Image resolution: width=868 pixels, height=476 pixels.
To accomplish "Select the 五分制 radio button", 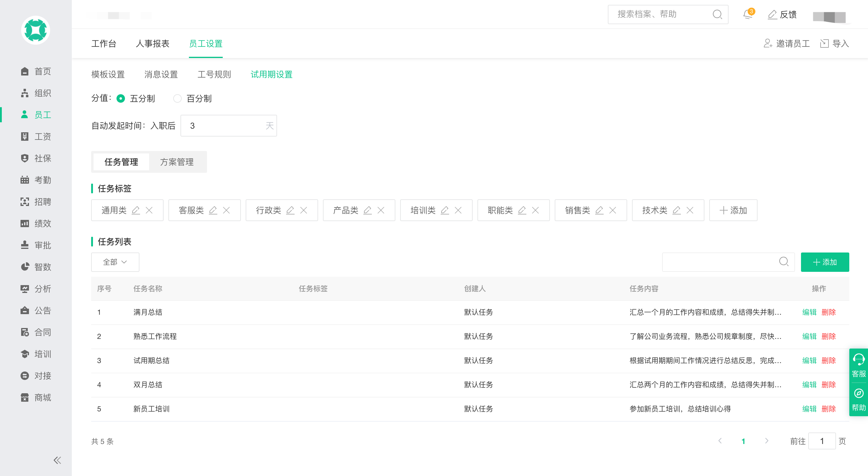I will (121, 98).
